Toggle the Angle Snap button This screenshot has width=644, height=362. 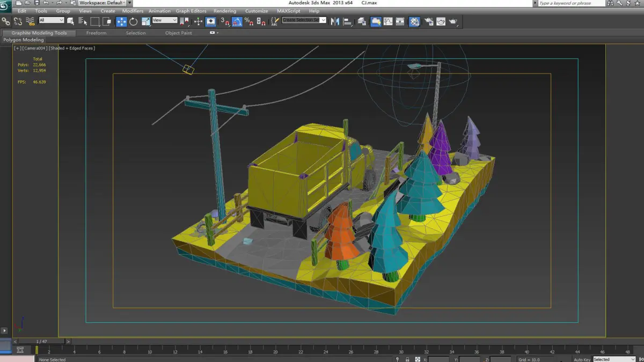237,21
